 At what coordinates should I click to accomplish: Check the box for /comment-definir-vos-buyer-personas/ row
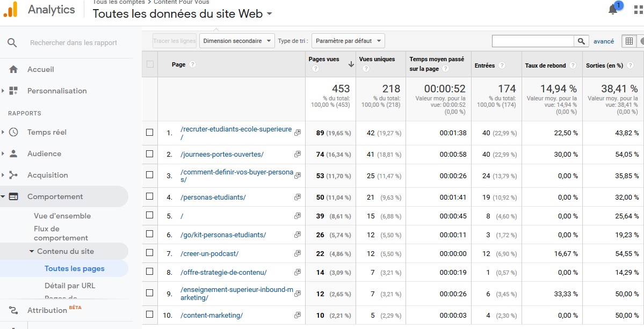pos(150,175)
